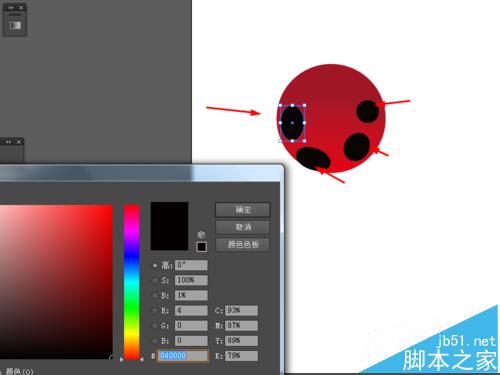The width and height of the screenshot is (500, 375).
Task: Open color swatches with 颜色色板 button
Action: (243, 244)
